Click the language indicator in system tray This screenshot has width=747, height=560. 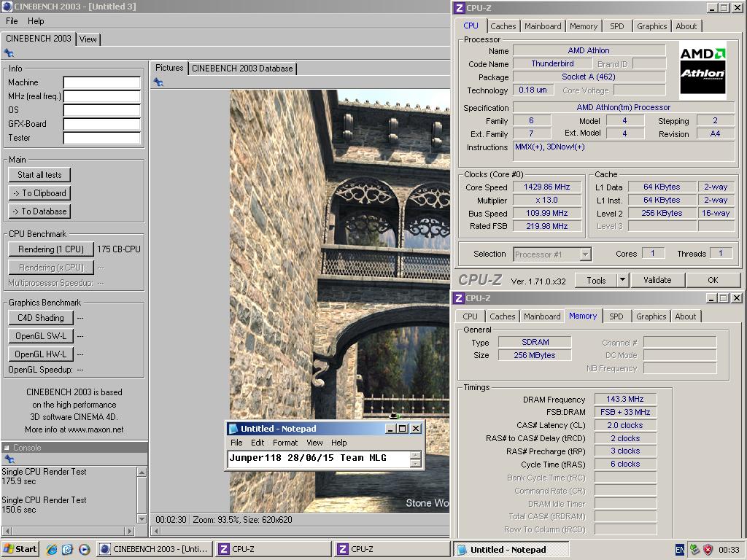point(680,550)
